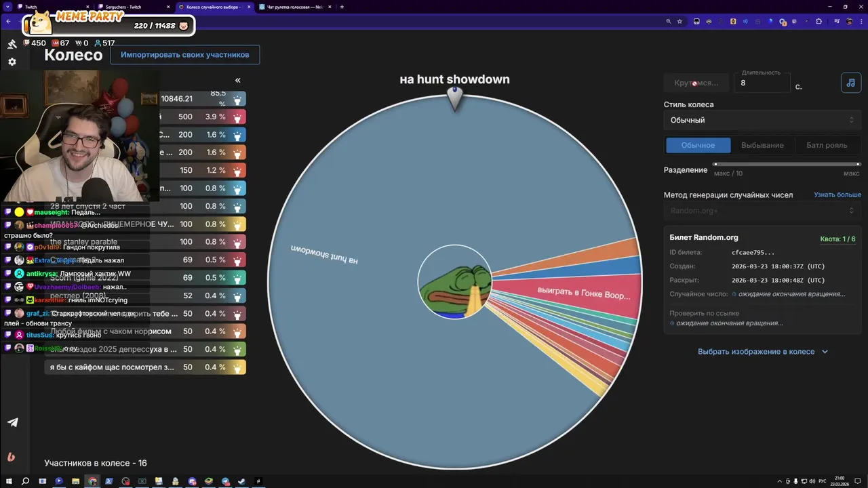Select the Выбывание wheel mode

click(x=762, y=145)
